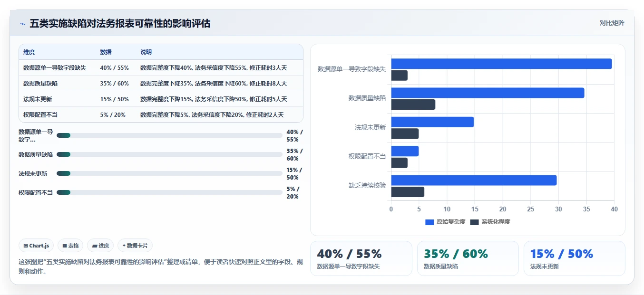The width and height of the screenshot is (644, 295).
Task: Select the 数据卡片 tag chip
Action: tap(135, 246)
